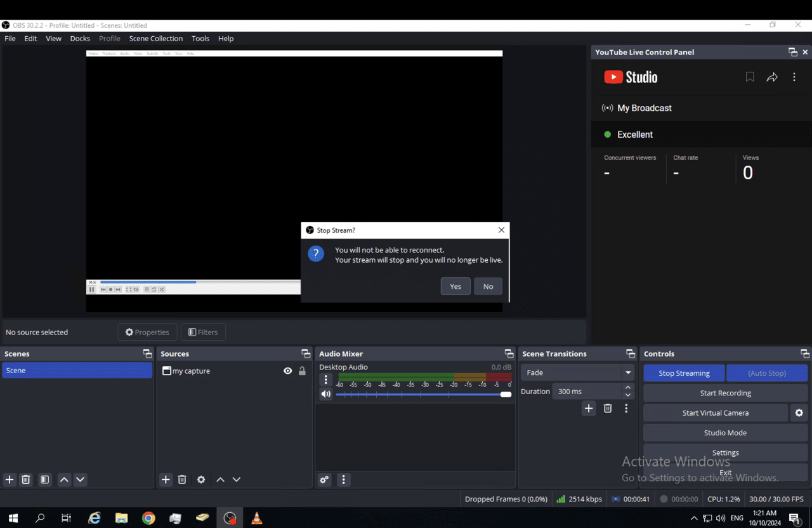Select the Scene entry in the Scenes list

[76, 370]
